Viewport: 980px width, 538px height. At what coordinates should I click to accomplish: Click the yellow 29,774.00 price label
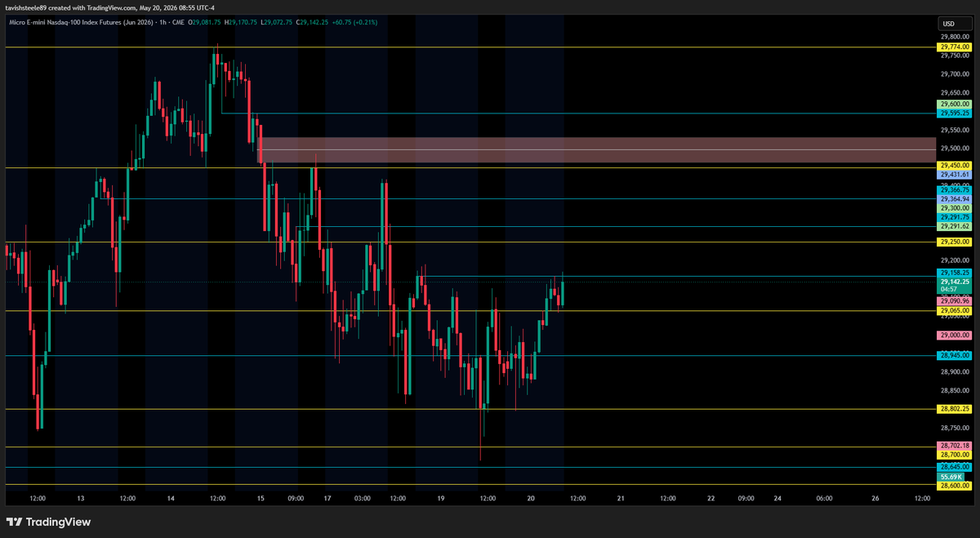[955, 47]
